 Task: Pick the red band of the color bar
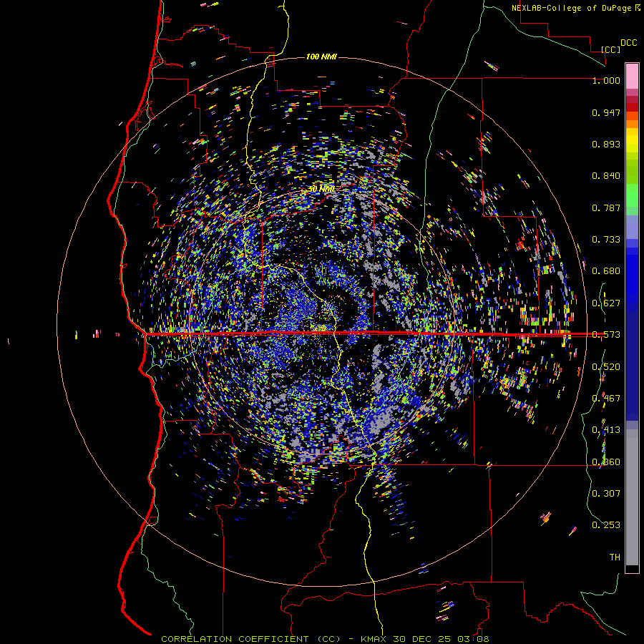pyautogui.click(x=632, y=107)
